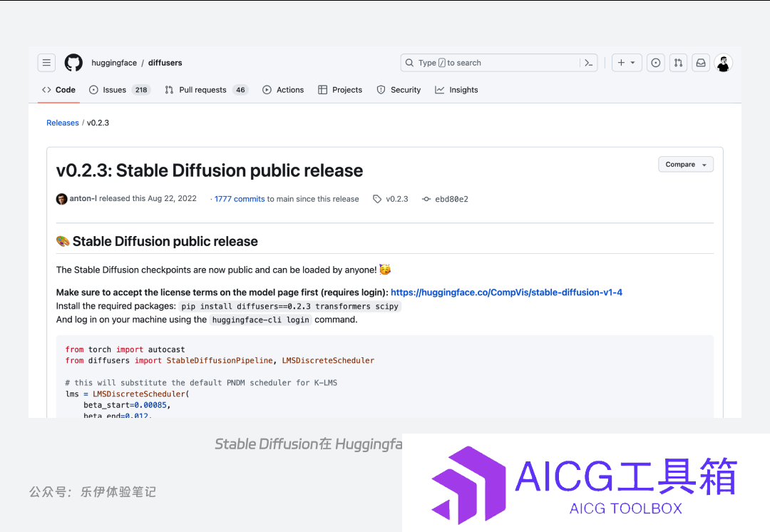The height and width of the screenshot is (532, 770).
Task: Click the v0.2.3 breadcrumb text
Action: (x=98, y=123)
